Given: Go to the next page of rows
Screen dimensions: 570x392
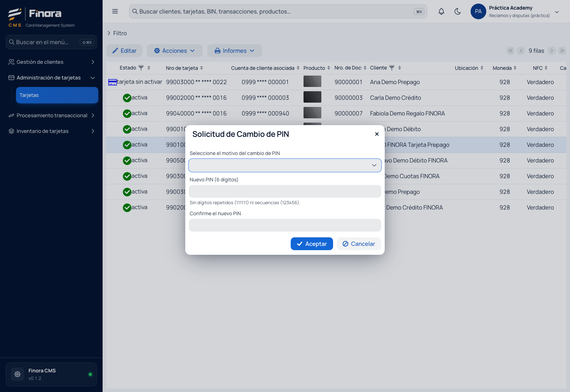Looking at the screenshot, I should (552, 51).
